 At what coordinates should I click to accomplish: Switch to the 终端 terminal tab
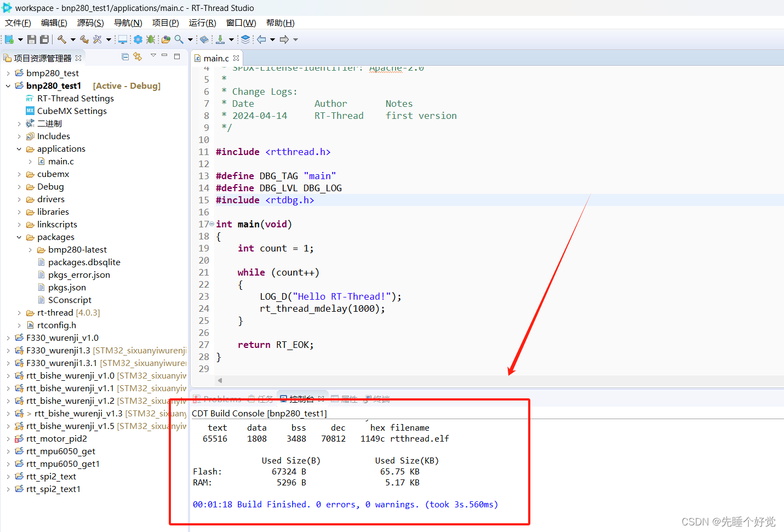[377, 399]
